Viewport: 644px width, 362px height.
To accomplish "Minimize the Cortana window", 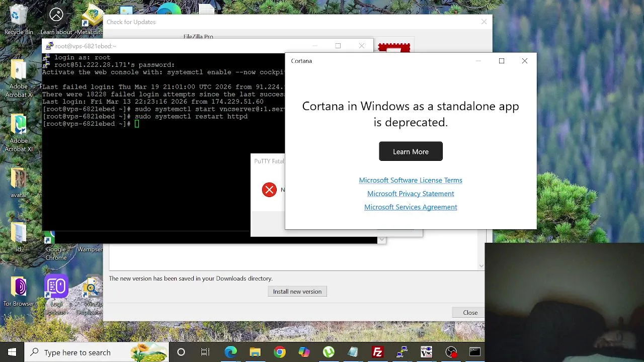I will [x=478, y=61].
